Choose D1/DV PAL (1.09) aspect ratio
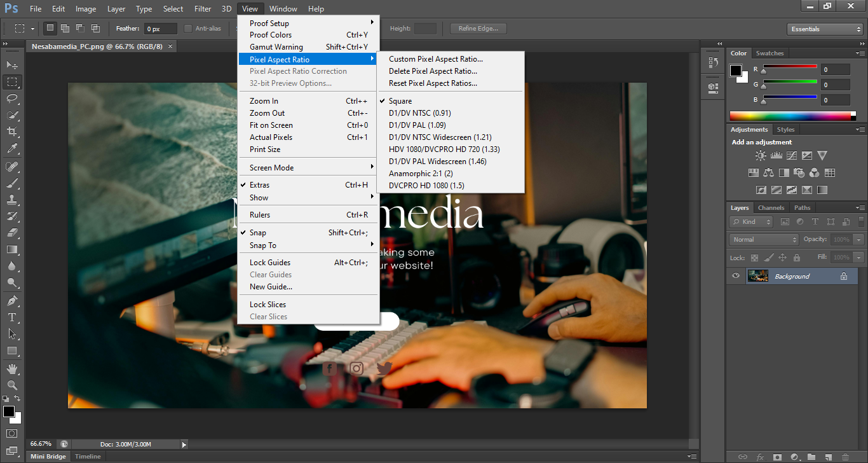Viewport: 868px width, 463px height. (x=417, y=125)
